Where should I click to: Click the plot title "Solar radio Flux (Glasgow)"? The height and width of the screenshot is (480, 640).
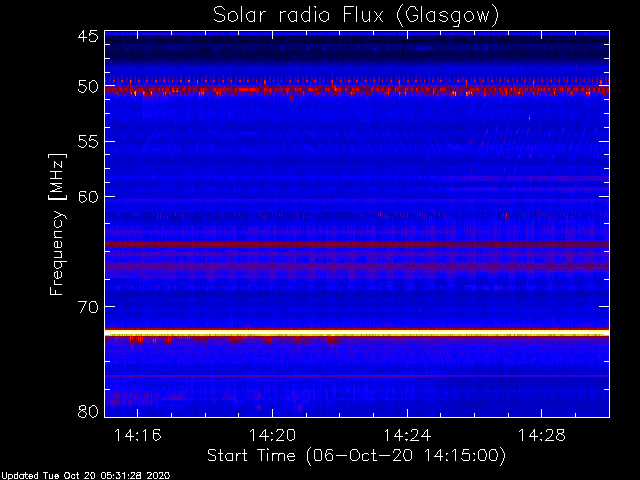point(356,16)
